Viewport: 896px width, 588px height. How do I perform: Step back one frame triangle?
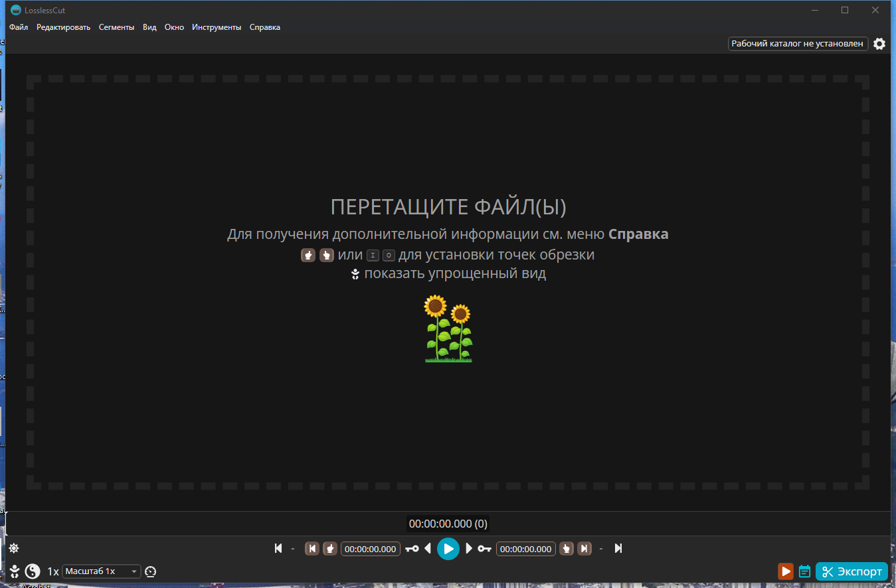click(x=428, y=549)
